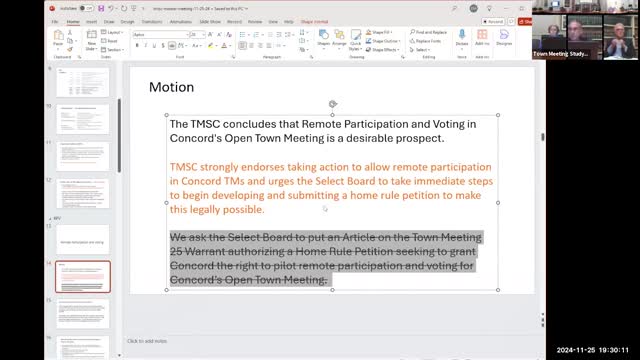Open the Design ribbon tab

pos(127,22)
